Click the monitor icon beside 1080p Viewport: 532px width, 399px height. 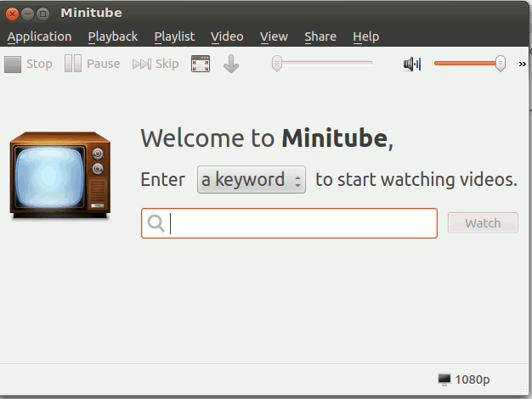click(444, 379)
